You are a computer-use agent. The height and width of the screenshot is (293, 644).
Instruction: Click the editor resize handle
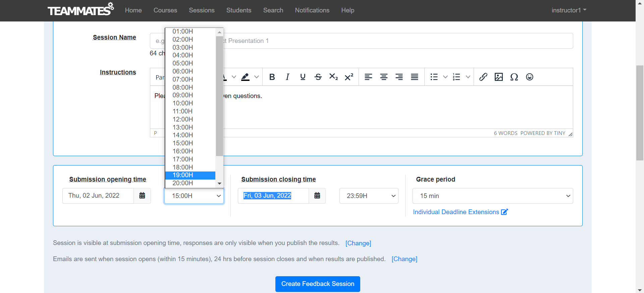coord(570,134)
